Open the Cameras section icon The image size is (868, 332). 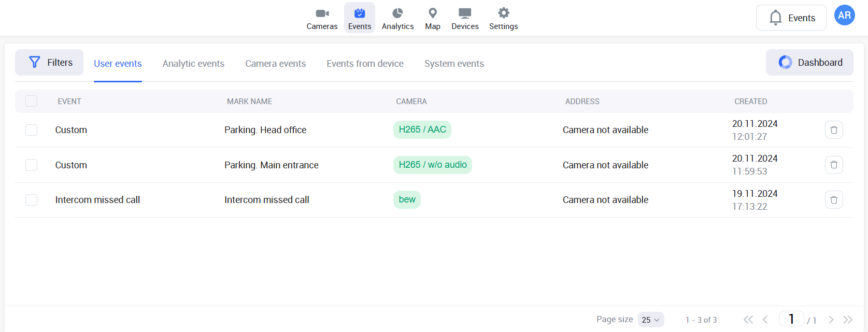point(322,13)
